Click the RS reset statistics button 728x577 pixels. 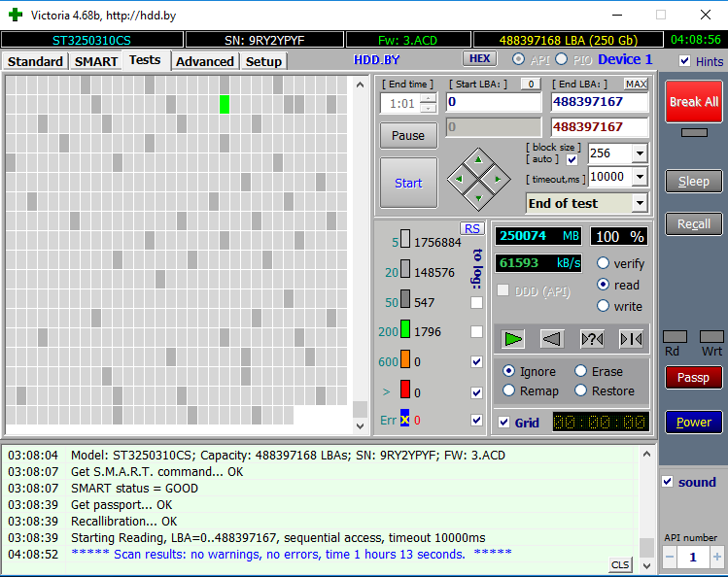point(472,228)
